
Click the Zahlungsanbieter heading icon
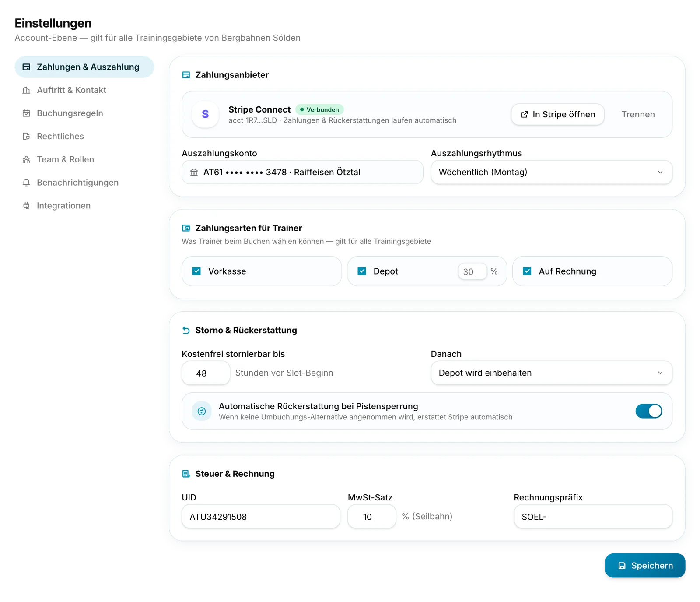point(186,75)
